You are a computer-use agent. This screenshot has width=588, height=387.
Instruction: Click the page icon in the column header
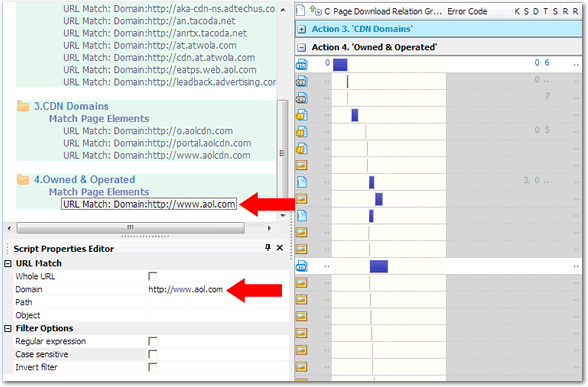[x=300, y=10]
